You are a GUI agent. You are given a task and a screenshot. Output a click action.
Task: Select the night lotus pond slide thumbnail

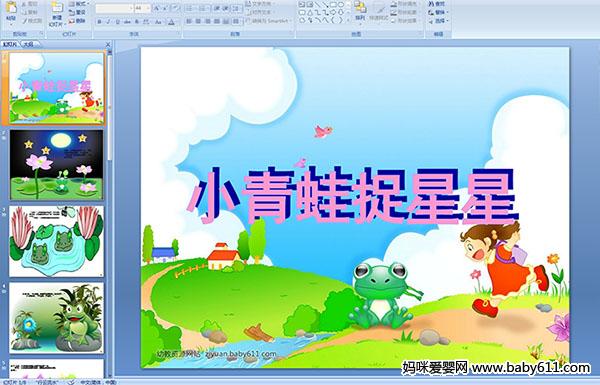pyautogui.click(x=56, y=165)
